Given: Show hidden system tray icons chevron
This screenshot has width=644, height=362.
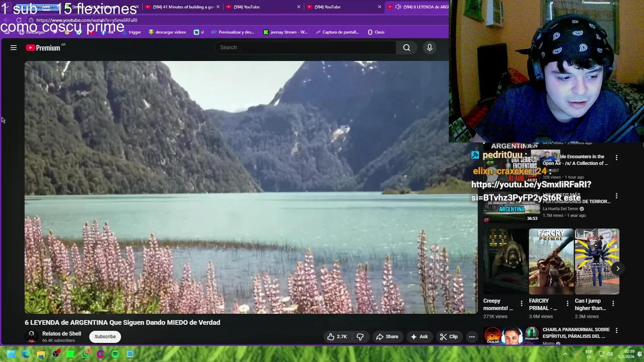Looking at the screenshot, I should 565,354.
